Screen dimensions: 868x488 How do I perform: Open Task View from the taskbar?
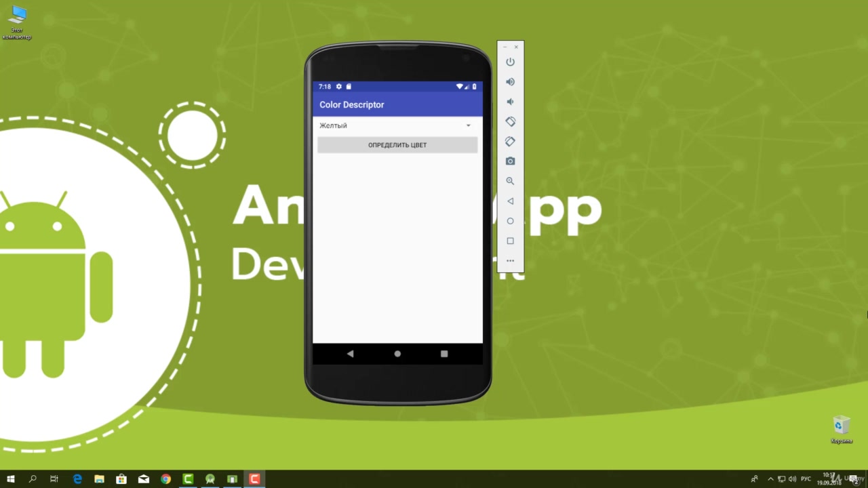(x=54, y=479)
